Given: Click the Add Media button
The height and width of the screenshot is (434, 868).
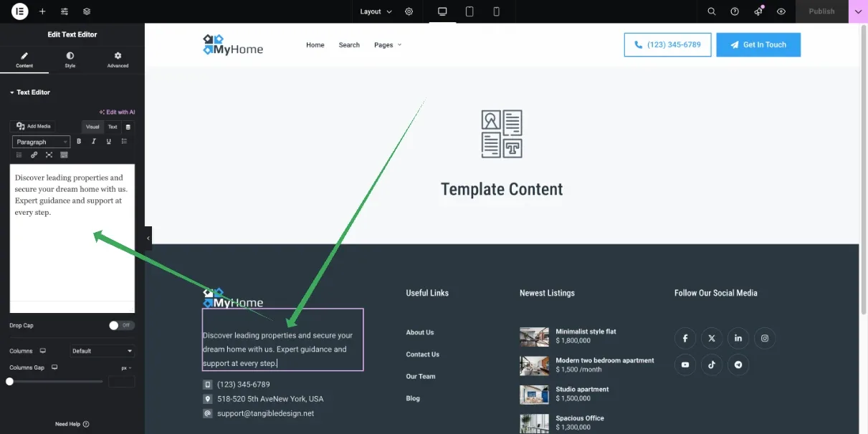Looking at the screenshot, I should coord(34,126).
